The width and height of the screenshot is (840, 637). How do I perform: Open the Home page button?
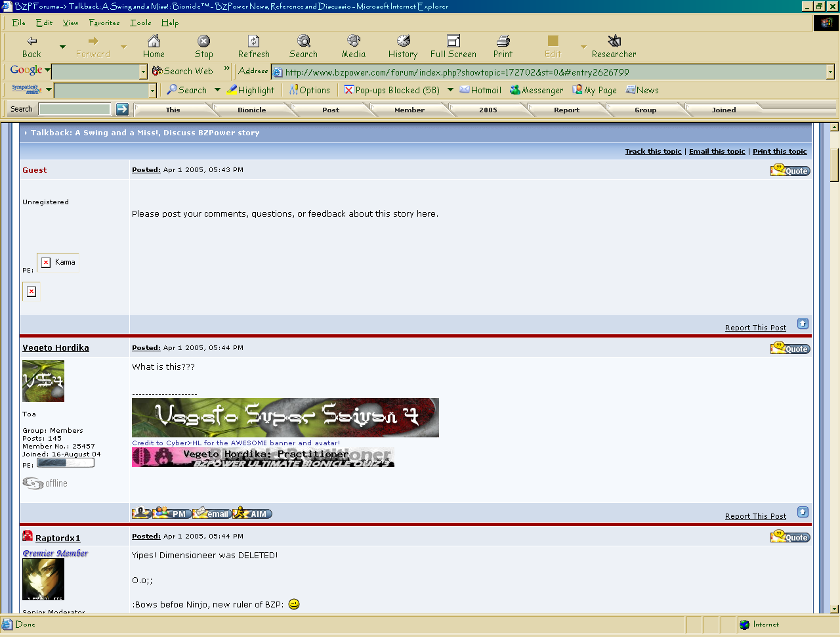[154, 47]
